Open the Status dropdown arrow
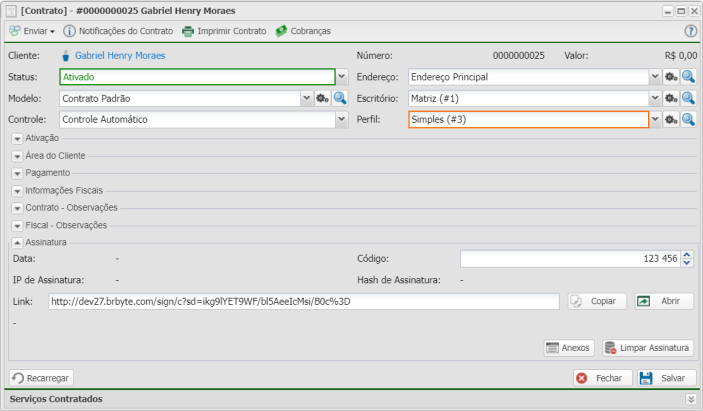This screenshot has width=703, height=411. (x=342, y=76)
